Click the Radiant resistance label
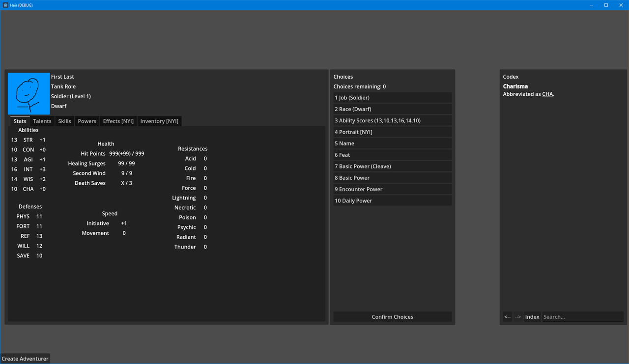This screenshot has height=364, width=629. coord(186,237)
